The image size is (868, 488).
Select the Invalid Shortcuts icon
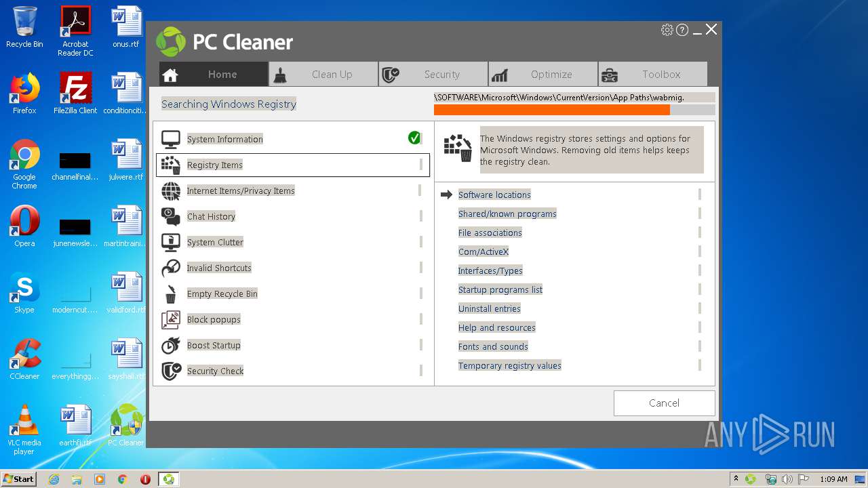(x=171, y=268)
